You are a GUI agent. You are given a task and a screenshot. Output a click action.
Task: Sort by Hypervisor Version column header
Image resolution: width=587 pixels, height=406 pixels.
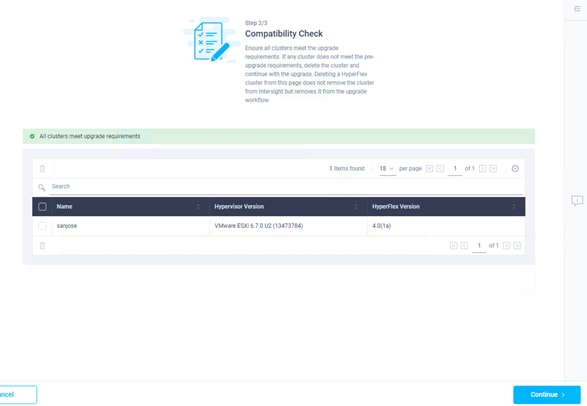point(239,207)
